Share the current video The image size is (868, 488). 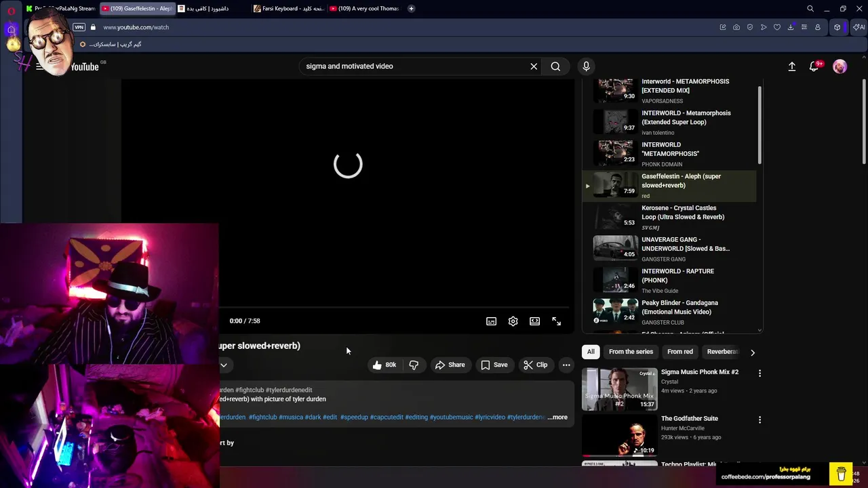click(450, 365)
